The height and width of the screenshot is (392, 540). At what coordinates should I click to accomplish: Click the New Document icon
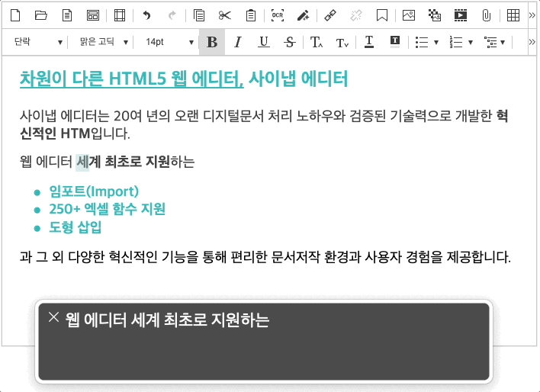[x=15, y=14]
